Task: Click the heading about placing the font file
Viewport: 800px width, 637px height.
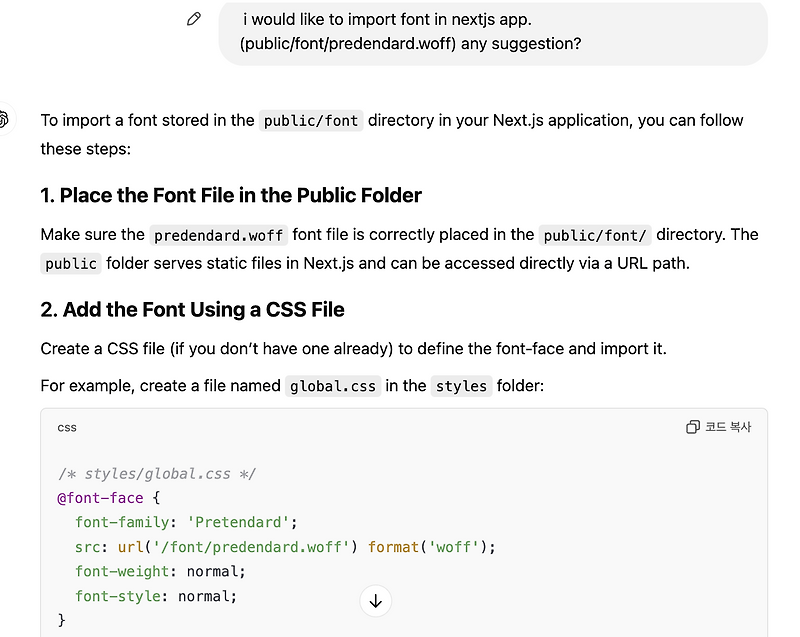Action: 231,195
